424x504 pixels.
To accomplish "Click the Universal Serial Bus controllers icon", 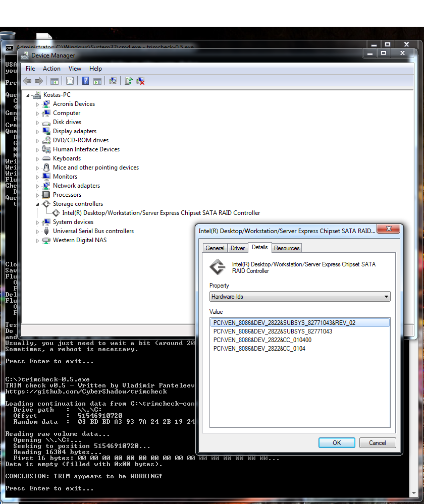I will [x=46, y=231].
